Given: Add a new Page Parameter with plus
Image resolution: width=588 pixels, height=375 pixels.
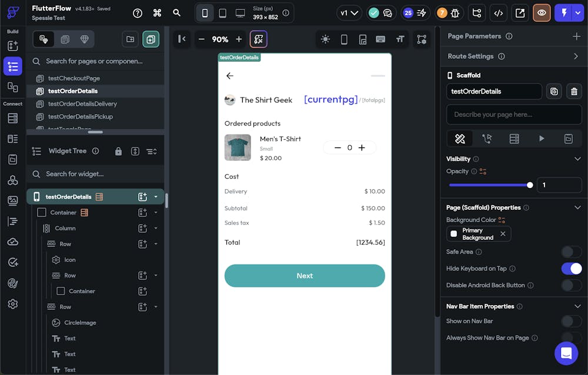Looking at the screenshot, I should point(576,36).
